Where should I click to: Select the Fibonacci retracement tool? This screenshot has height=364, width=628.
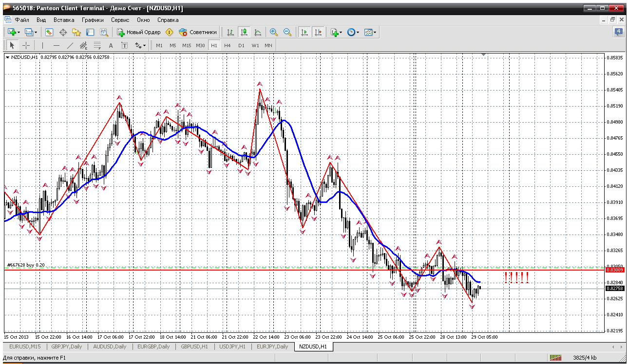[x=97, y=45]
